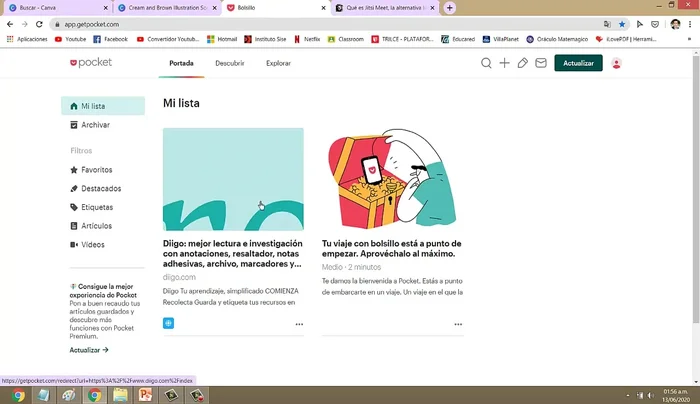Show more bookmarks chevron

(x=689, y=39)
